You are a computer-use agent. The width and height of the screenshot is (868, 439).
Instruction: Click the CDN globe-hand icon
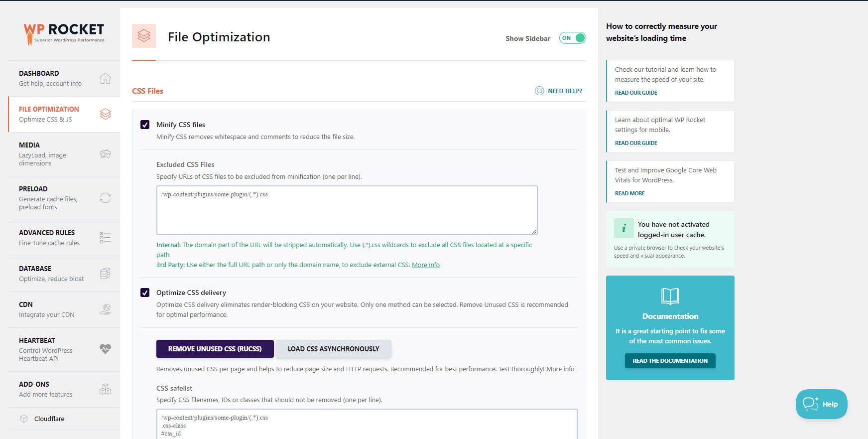[105, 309]
